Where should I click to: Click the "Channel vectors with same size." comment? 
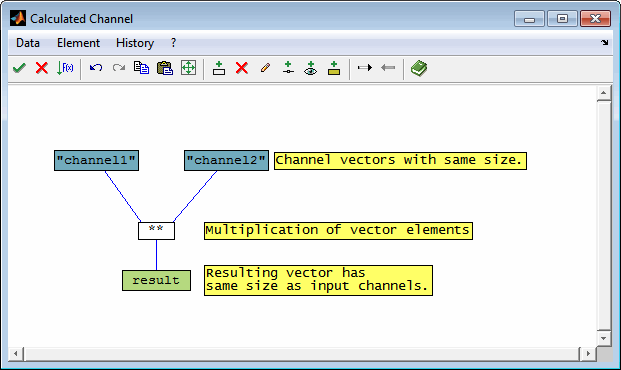pos(400,161)
